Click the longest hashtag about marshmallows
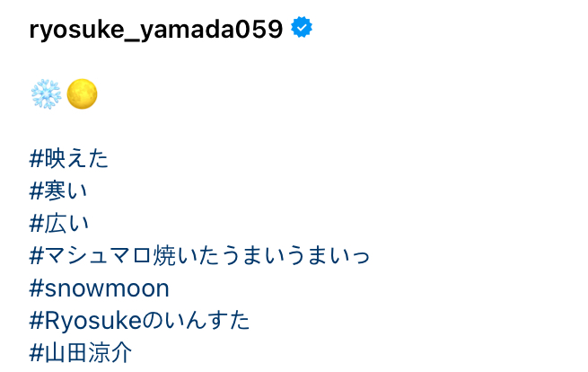This screenshot has height=372, width=588. click(x=200, y=256)
